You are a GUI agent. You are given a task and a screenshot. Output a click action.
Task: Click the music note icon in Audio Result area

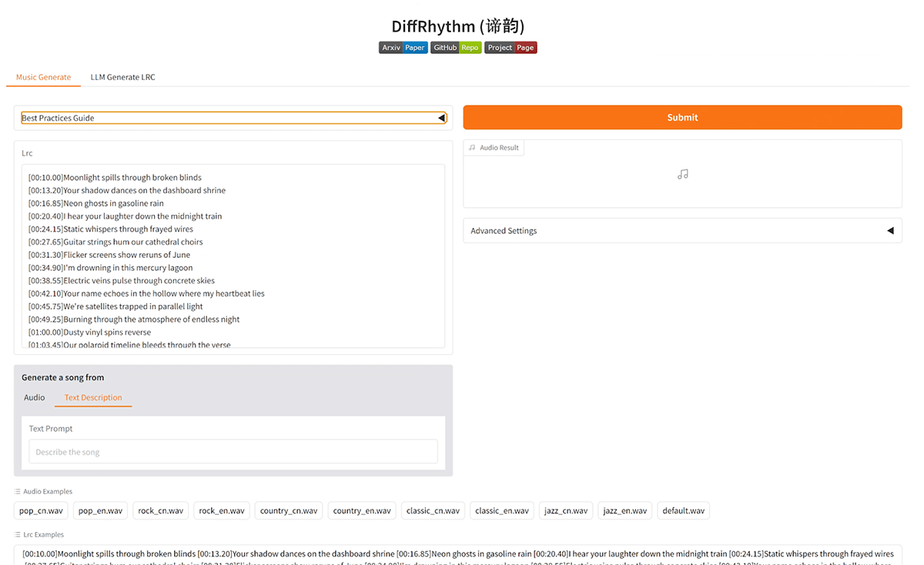tap(682, 174)
